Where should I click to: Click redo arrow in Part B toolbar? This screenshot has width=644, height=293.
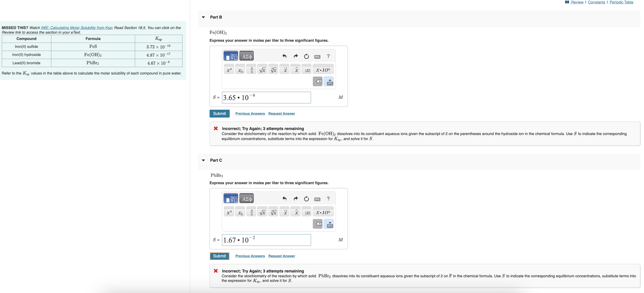[x=295, y=56]
